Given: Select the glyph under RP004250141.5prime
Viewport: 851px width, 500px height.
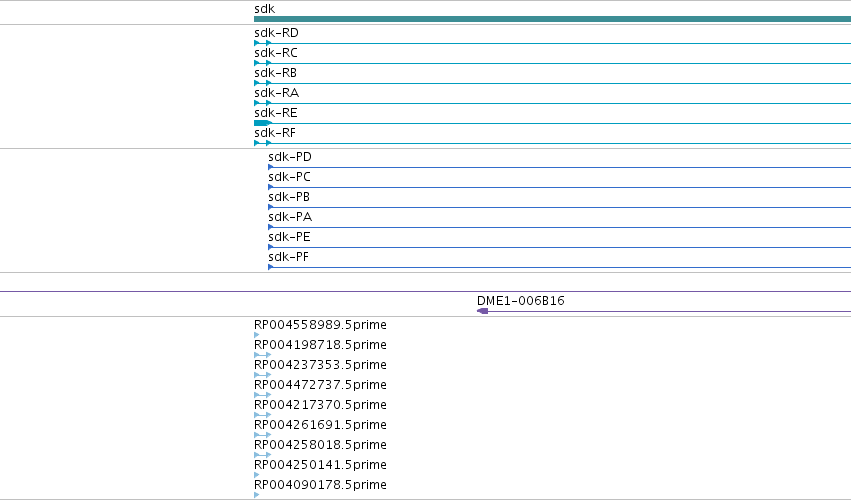Looking at the screenshot, I should coord(257,475).
